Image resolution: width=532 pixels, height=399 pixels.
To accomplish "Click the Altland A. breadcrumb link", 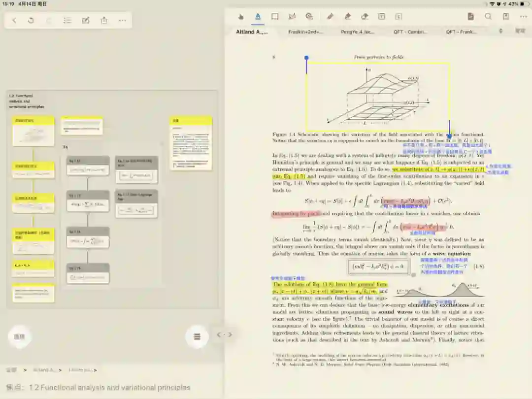I will coord(44,369).
